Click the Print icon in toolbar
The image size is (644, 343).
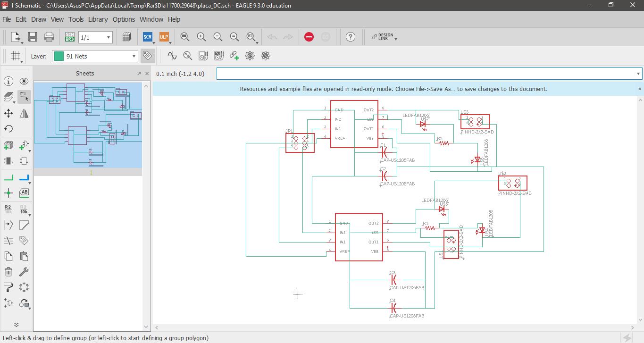click(49, 37)
